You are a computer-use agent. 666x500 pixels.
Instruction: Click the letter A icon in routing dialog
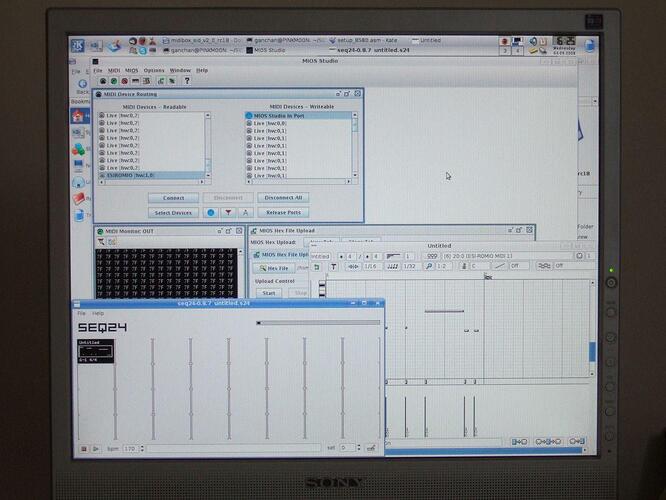click(246, 212)
